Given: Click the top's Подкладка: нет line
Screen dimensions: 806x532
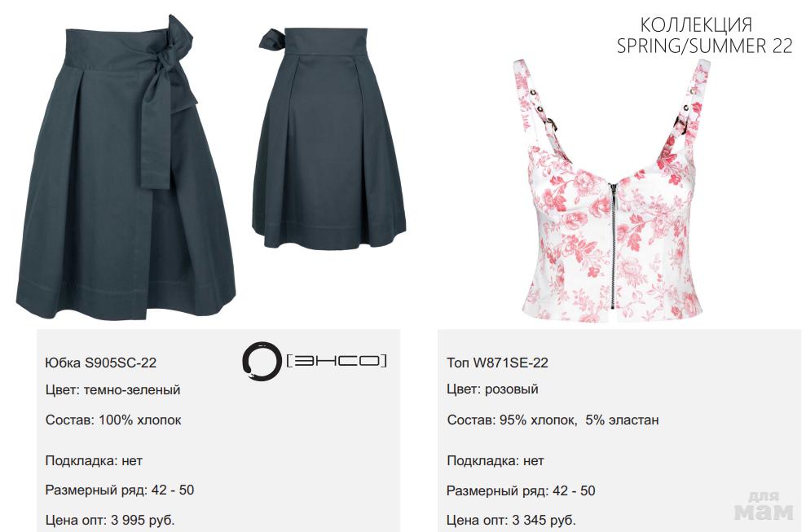Looking at the screenshot, I should click(495, 460).
